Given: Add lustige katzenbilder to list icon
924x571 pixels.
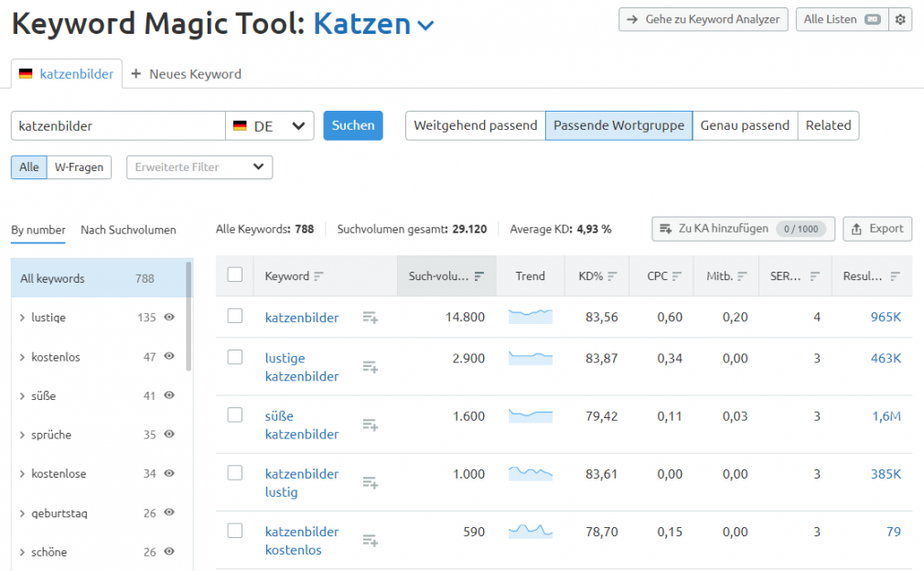Looking at the screenshot, I should (x=371, y=367).
